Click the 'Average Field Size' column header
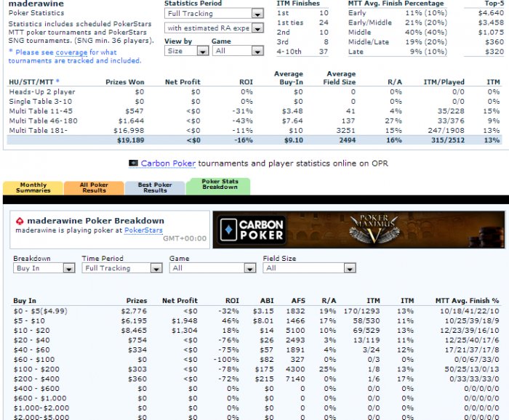Image resolution: width=509 pixels, height=420 pixels. (340, 78)
